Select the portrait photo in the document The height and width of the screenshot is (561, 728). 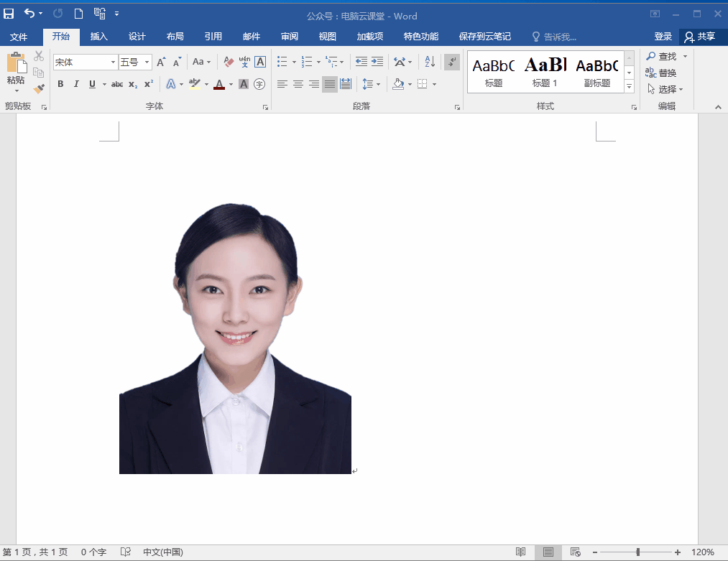click(235, 338)
